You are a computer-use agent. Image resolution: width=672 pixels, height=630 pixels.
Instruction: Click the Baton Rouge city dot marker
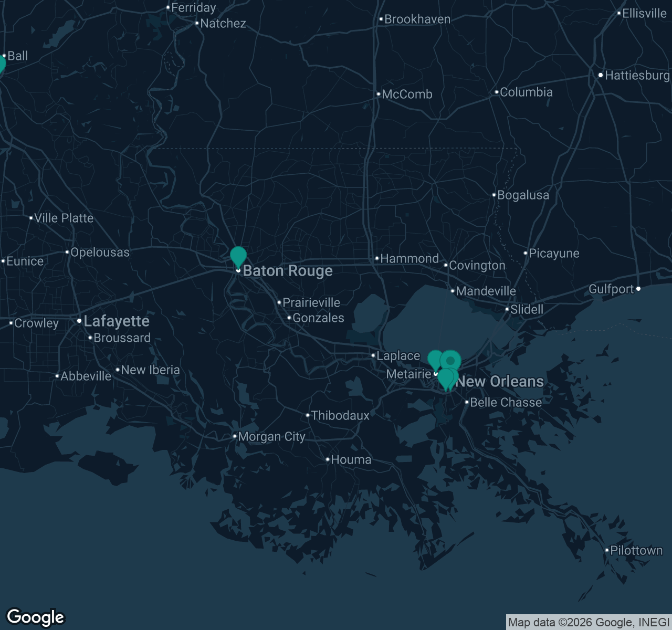pos(239,270)
